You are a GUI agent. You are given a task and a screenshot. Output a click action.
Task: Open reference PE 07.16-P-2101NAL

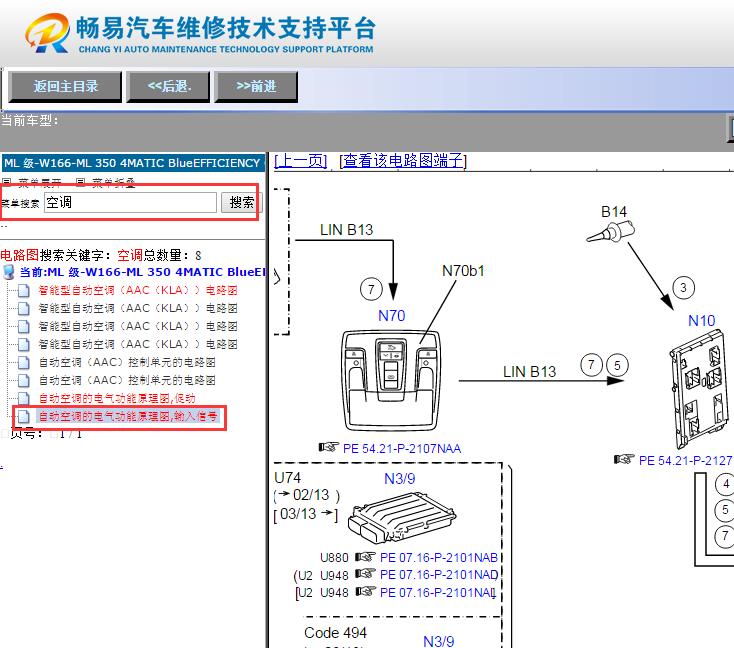(x=438, y=593)
